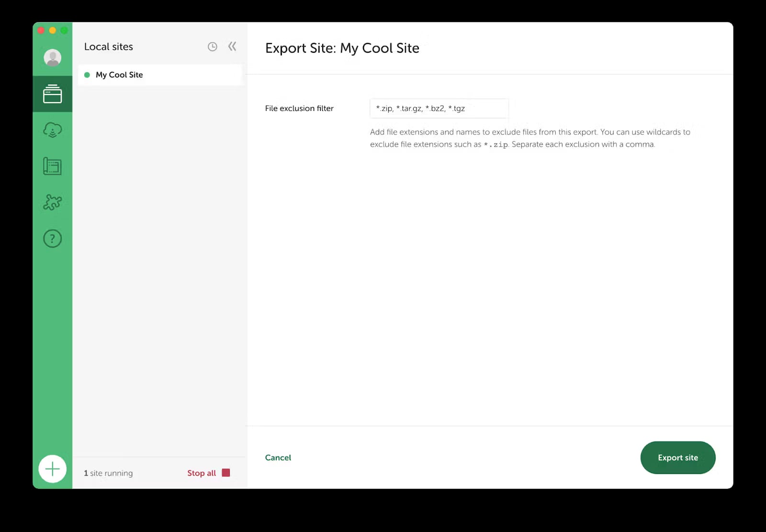Create a new site with the plus button
This screenshot has height=532, width=766.
point(53,469)
